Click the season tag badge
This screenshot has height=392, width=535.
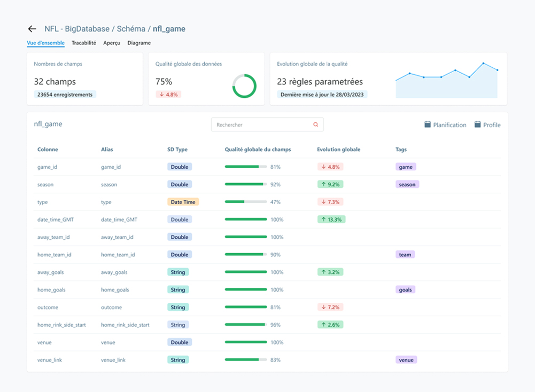[407, 184]
